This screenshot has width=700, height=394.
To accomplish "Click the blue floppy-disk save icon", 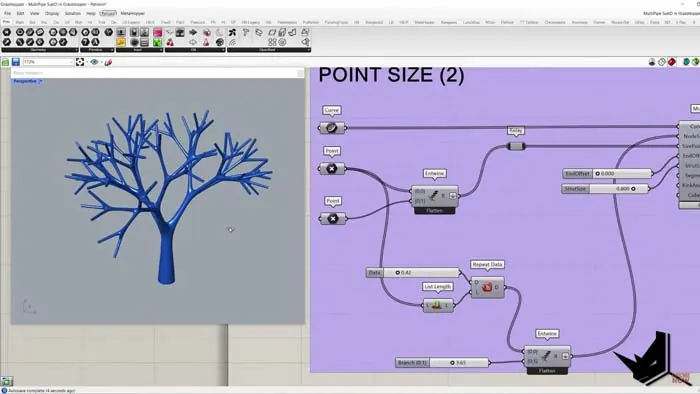I will (x=16, y=62).
